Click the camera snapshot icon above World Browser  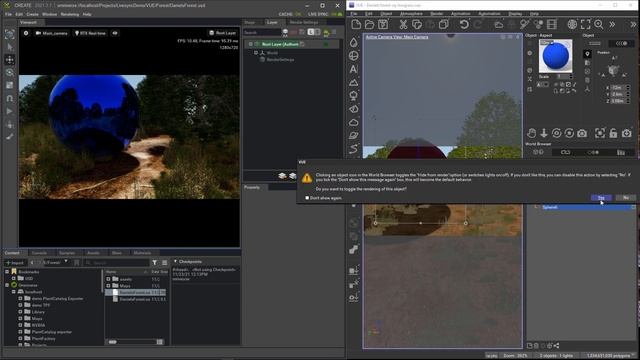click(x=582, y=133)
